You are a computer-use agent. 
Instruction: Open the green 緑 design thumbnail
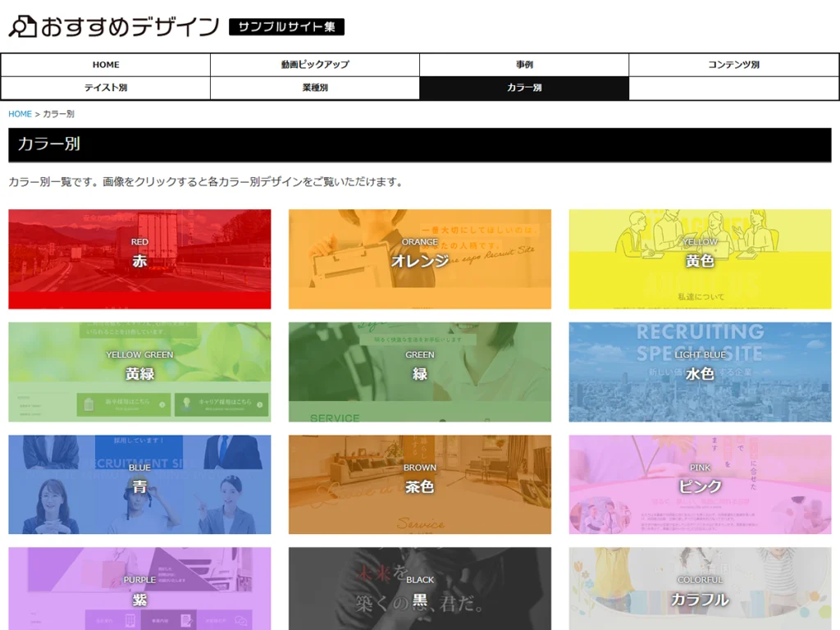420,372
